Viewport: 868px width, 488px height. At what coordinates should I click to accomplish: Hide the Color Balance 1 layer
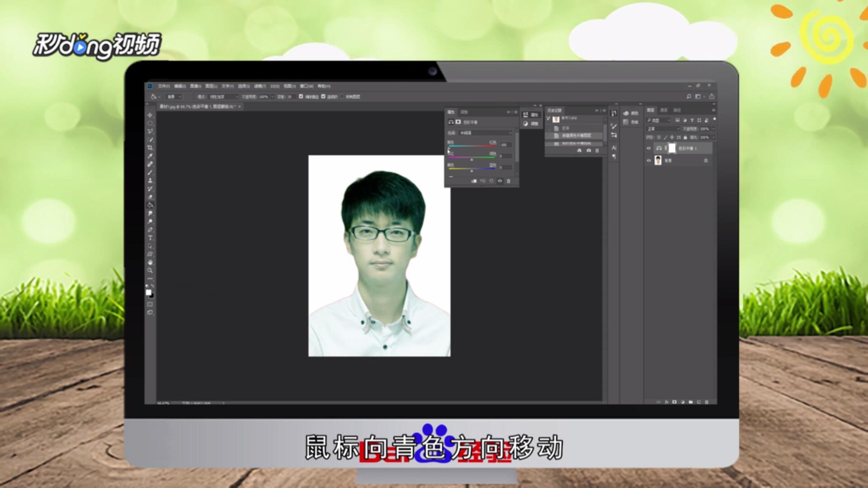[x=649, y=148]
